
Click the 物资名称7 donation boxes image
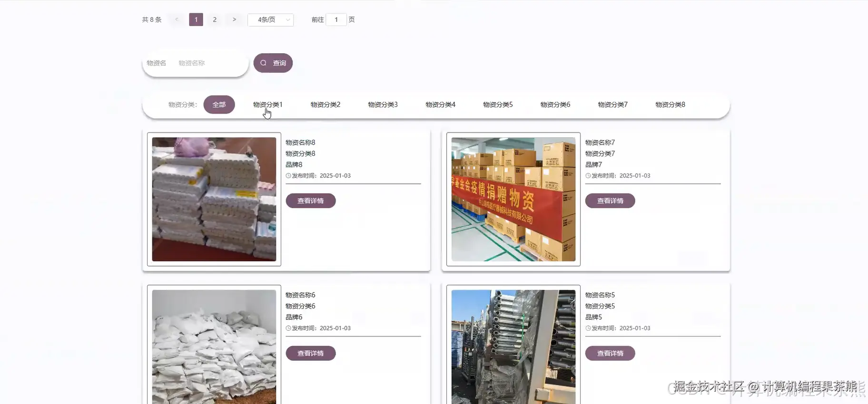pos(513,199)
